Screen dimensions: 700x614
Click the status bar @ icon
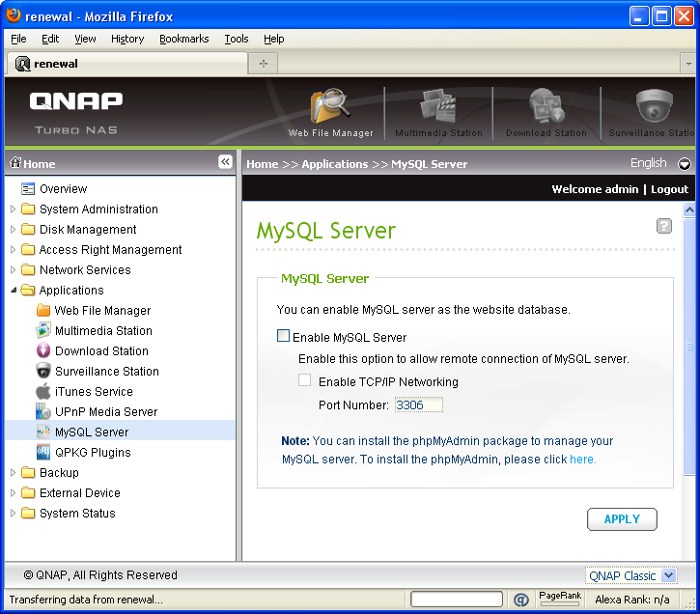(521, 600)
